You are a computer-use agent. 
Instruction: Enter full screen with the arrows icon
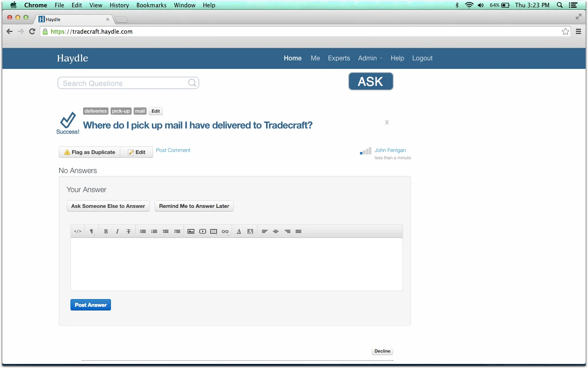[578, 17]
